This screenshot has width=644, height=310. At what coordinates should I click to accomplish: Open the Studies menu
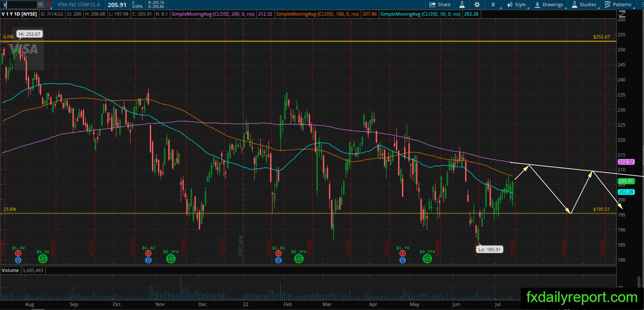(584, 4)
